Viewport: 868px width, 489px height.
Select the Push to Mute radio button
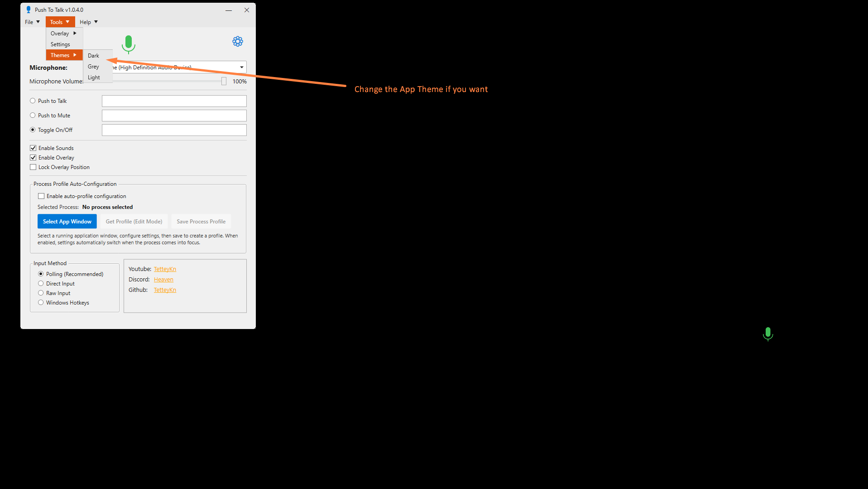point(33,115)
